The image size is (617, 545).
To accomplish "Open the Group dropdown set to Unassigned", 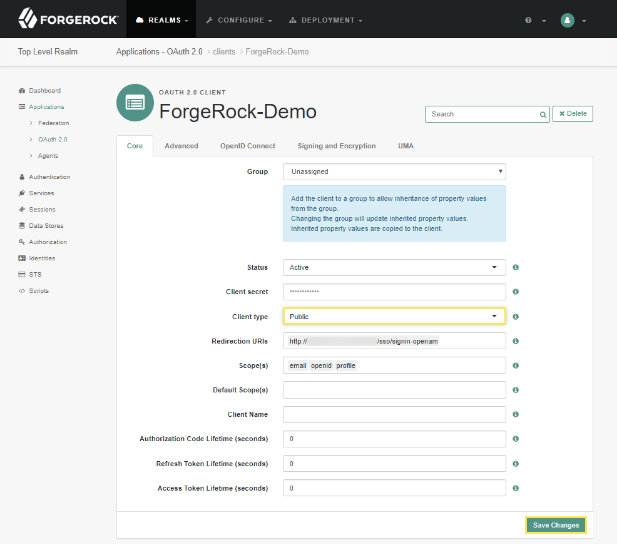I will coord(394,172).
